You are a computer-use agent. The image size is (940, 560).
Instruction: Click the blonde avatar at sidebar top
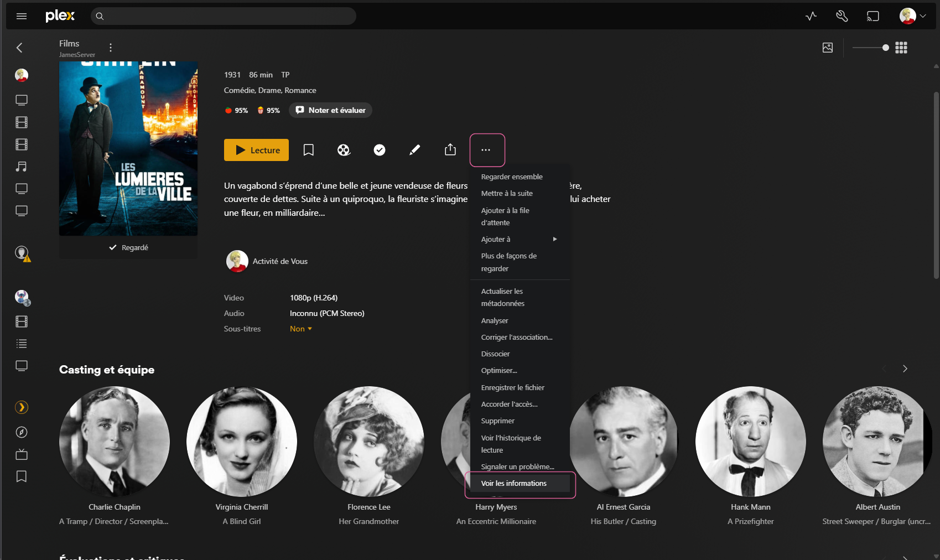(x=22, y=75)
